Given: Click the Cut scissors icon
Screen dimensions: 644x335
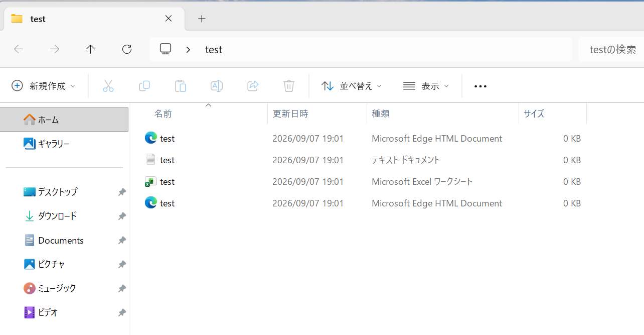Looking at the screenshot, I should [x=108, y=86].
